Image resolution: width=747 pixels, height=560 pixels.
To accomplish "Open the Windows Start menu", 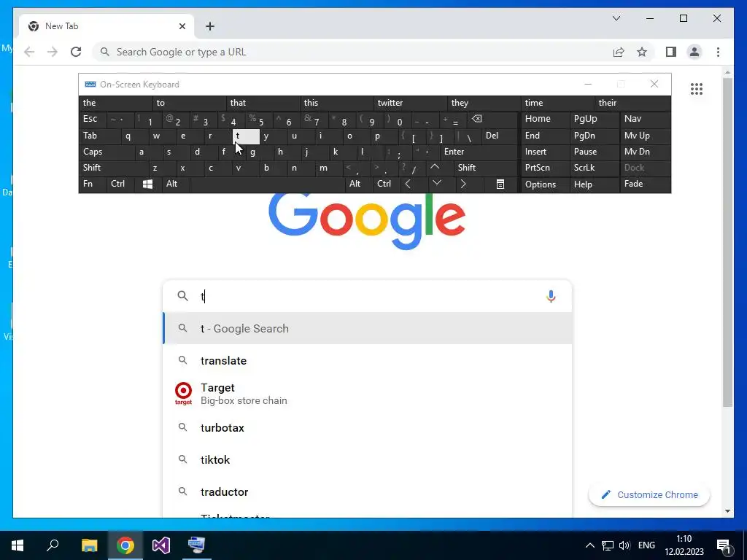I will click(18, 545).
